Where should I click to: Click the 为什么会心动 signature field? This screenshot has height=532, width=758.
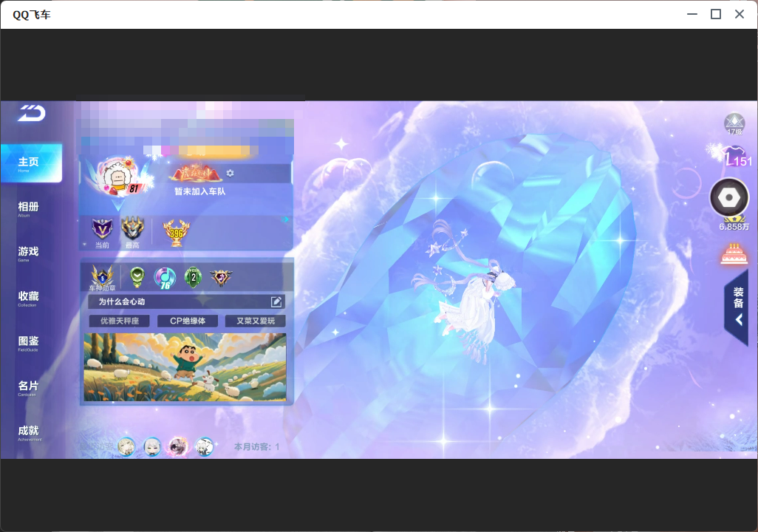click(x=187, y=301)
